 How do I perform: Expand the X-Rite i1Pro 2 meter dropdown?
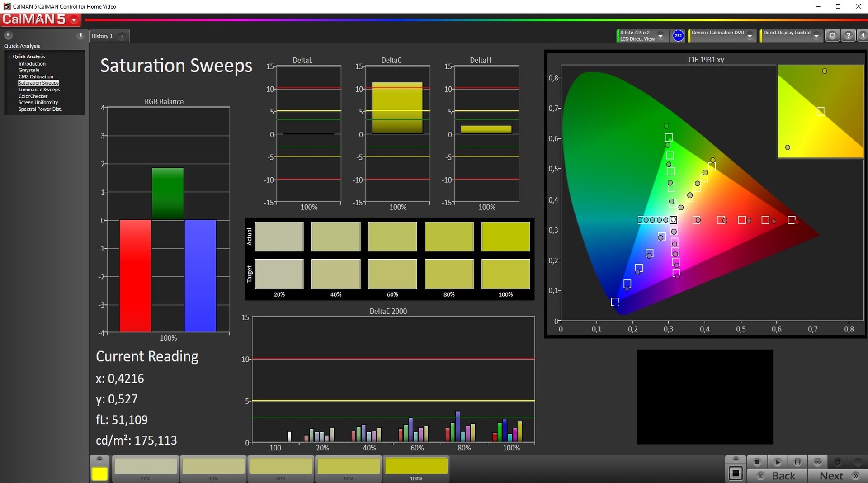(x=660, y=36)
